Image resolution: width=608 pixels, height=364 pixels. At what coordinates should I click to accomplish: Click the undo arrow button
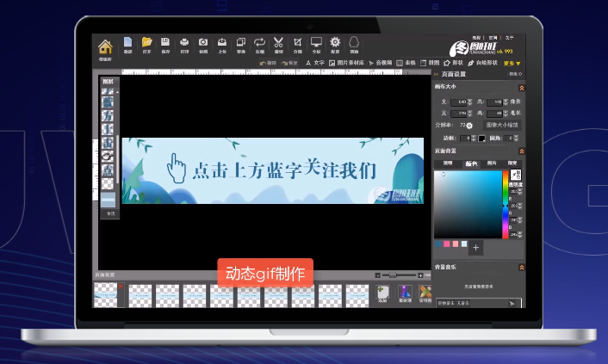pyautogui.click(x=268, y=63)
